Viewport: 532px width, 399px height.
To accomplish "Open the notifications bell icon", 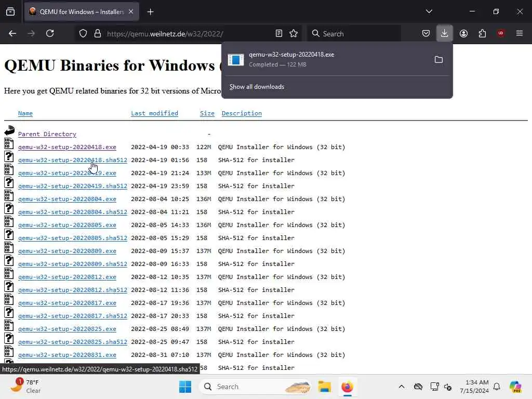I will point(497,387).
